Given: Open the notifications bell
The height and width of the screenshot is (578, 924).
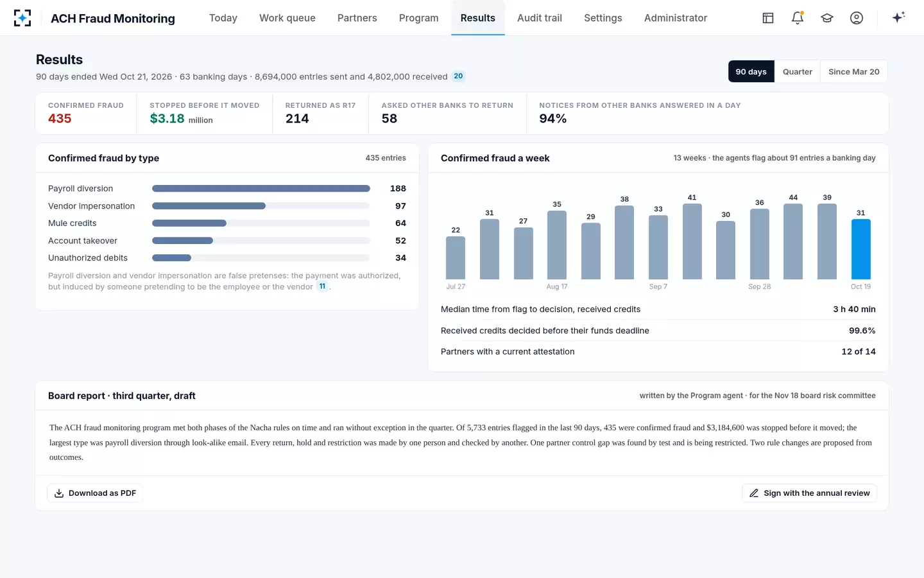Looking at the screenshot, I should (x=798, y=18).
